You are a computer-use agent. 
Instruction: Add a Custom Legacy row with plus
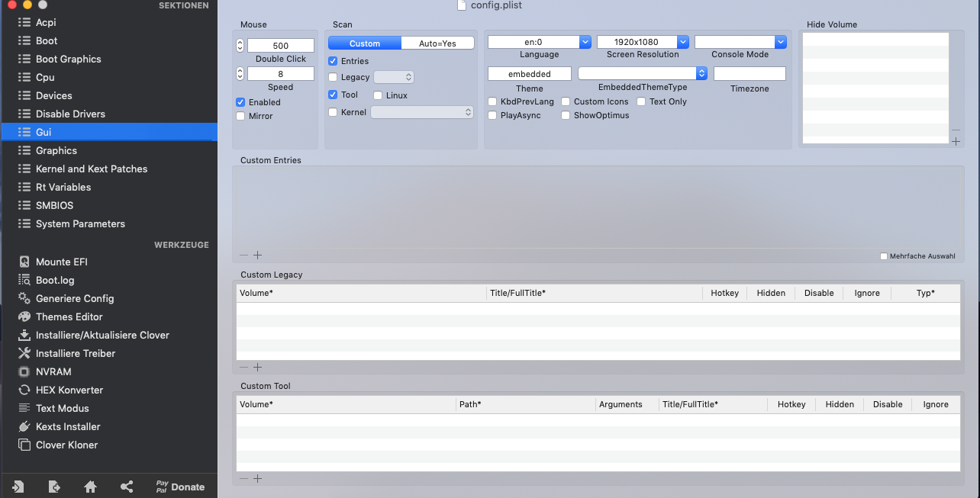[x=258, y=367]
